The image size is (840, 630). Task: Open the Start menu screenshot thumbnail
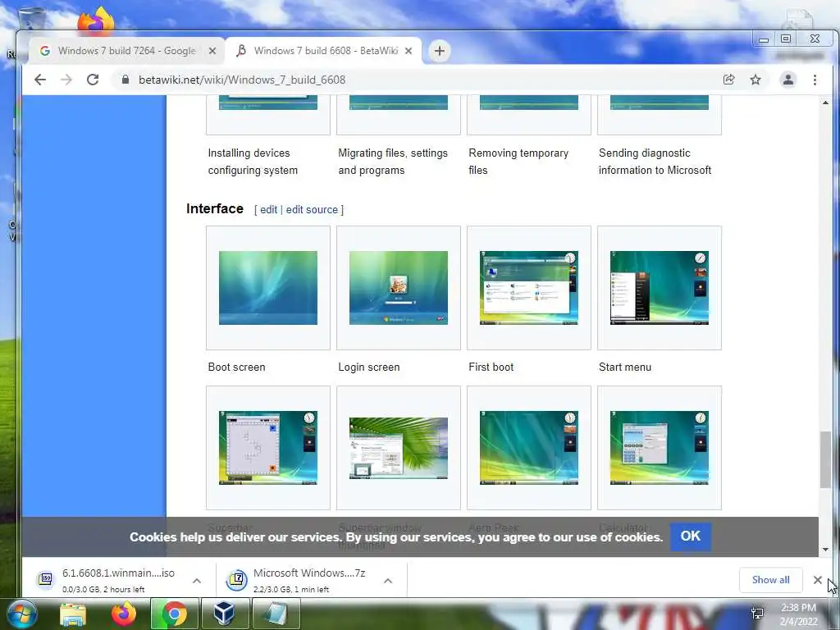[659, 288]
